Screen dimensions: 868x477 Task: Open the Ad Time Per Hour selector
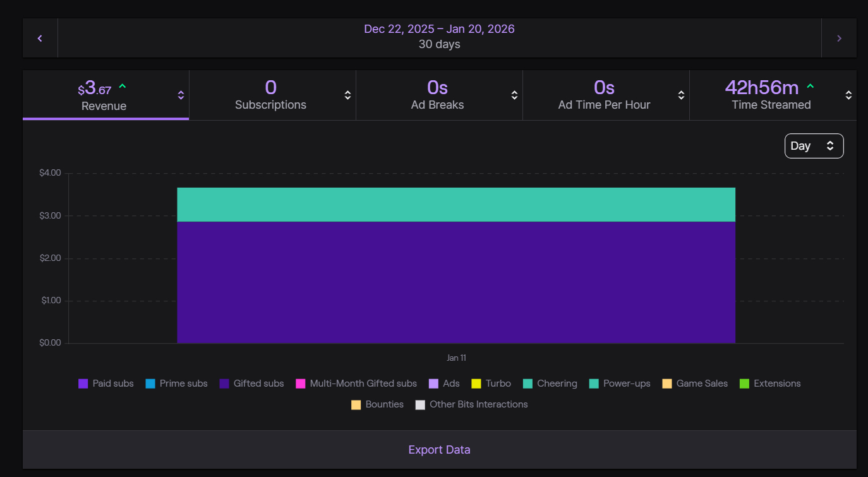pos(681,95)
